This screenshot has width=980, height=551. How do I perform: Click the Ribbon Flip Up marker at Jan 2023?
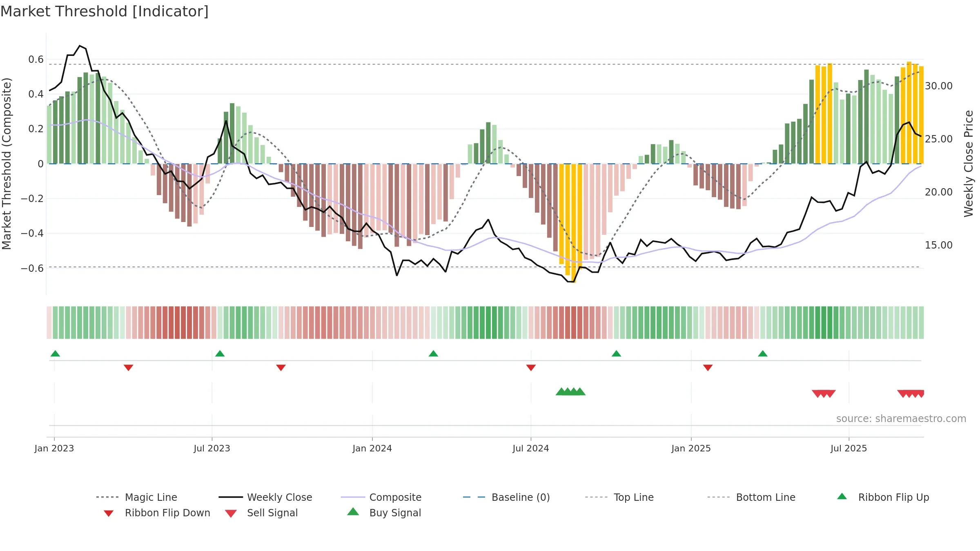pos(55,353)
